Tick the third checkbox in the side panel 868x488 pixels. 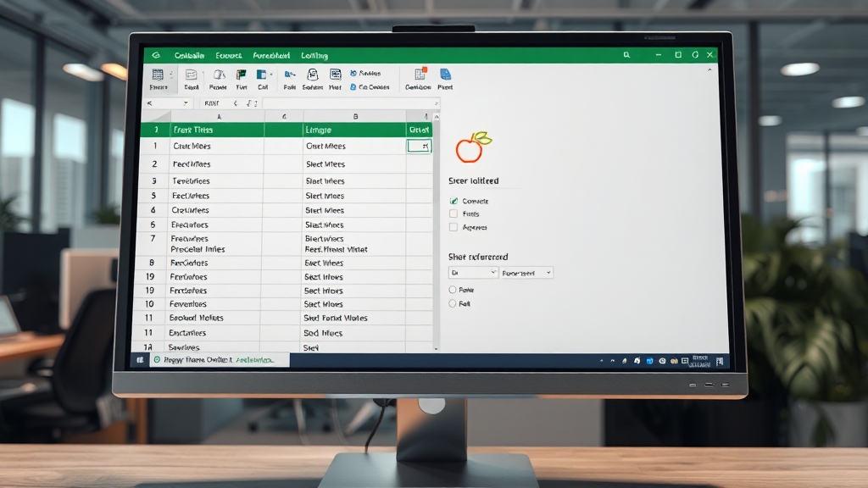[x=453, y=227]
